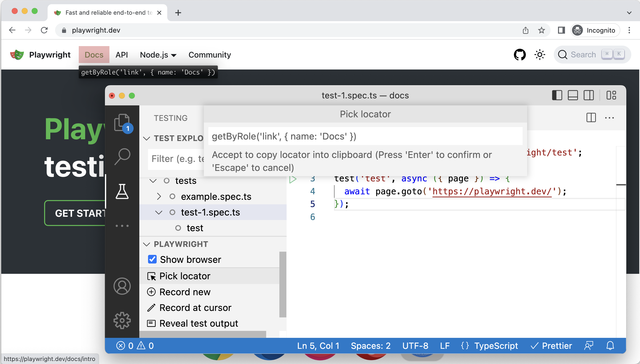Open editor More Actions ellipsis

coord(609,118)
